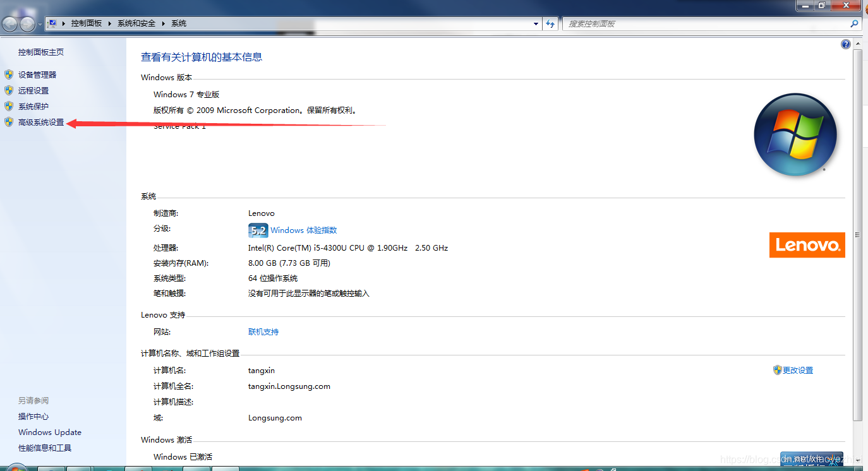The height and width of the screenshot is (471, 868).
Task: Select 系统 in the breadcrumb path
Action: (x=179, y=23)
